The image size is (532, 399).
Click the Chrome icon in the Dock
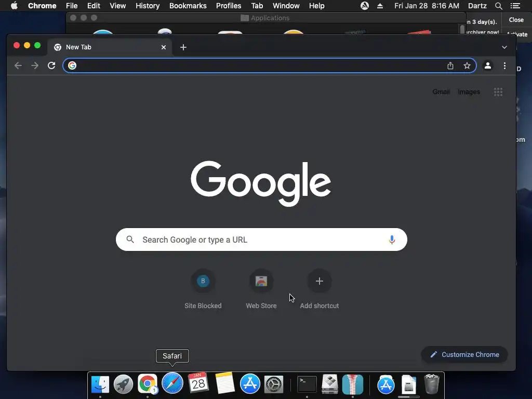(147, 384)
